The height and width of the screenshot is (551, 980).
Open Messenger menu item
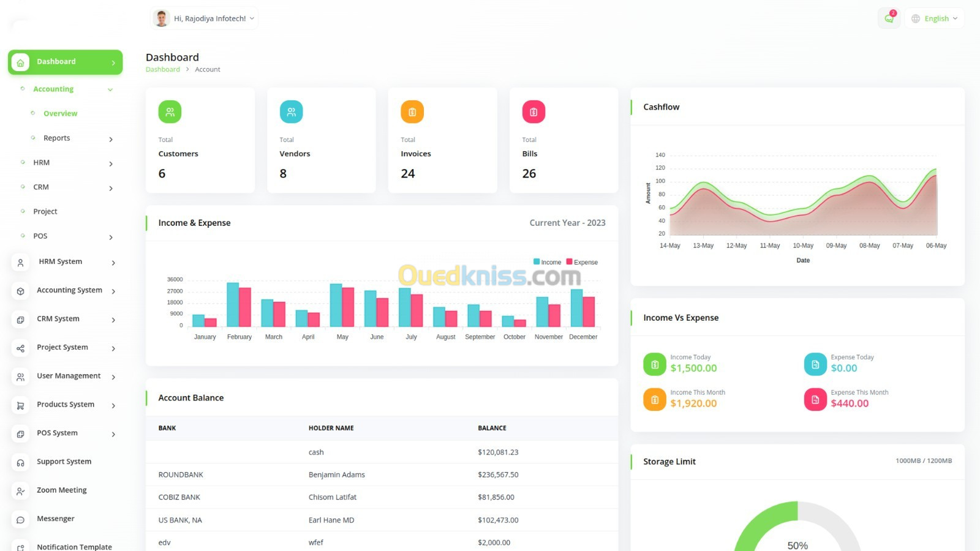coord(56,519)
